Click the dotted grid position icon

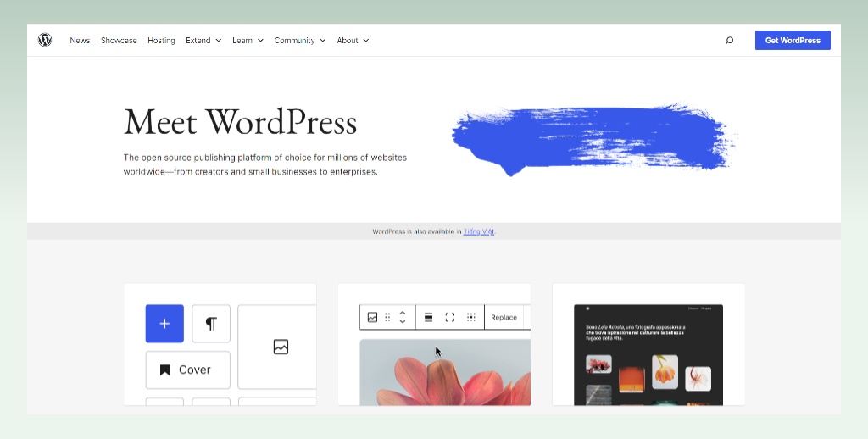(471, 317)
